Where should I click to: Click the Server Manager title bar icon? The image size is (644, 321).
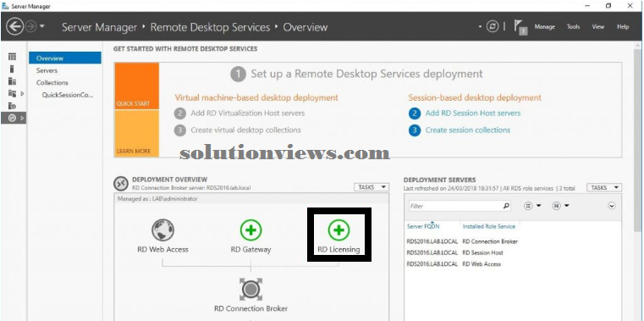(x=5, y=6)
